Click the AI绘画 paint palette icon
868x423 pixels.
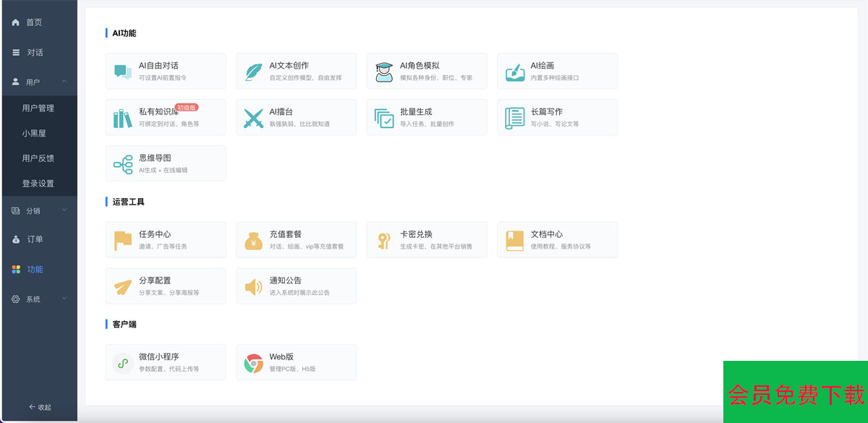coord(514,71)
